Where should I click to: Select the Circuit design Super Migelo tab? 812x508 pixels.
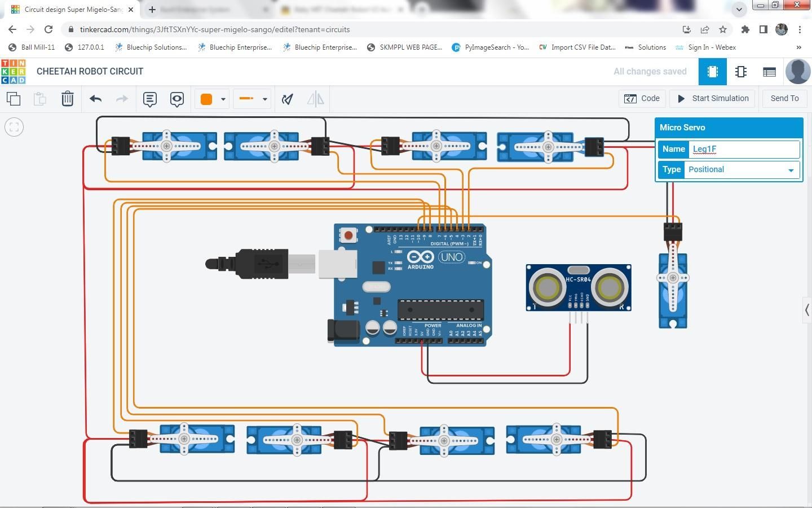(73, 10)
